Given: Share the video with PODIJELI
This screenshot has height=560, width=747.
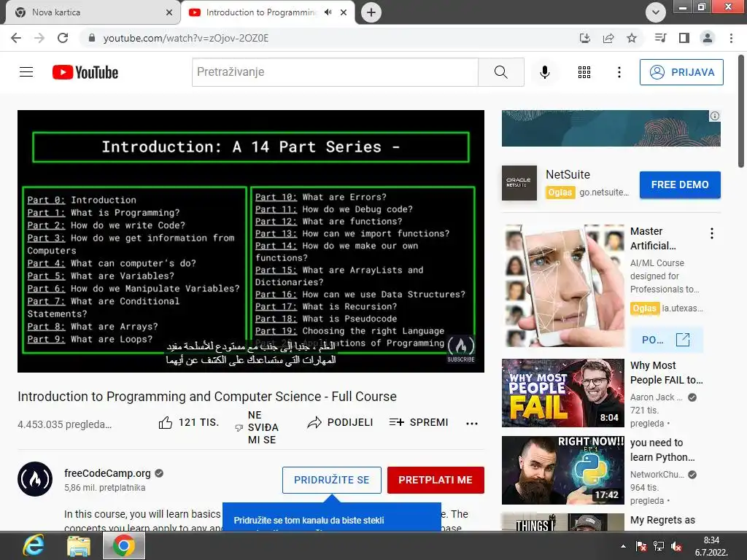Looking at the screenshot, I should (340, 422).
